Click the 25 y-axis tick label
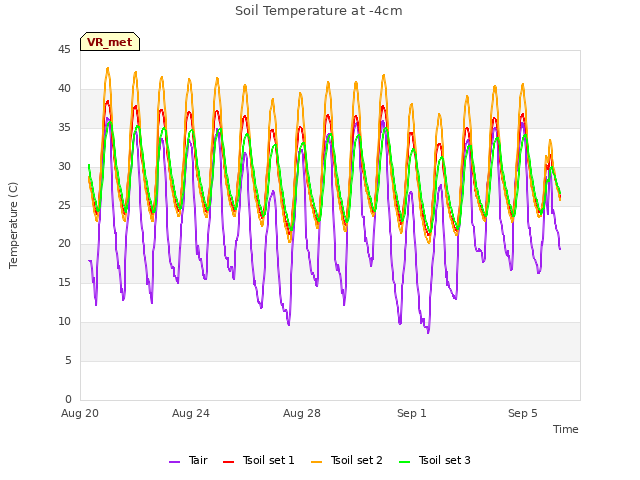The image size is (640, 480). (x=64, y=205)
